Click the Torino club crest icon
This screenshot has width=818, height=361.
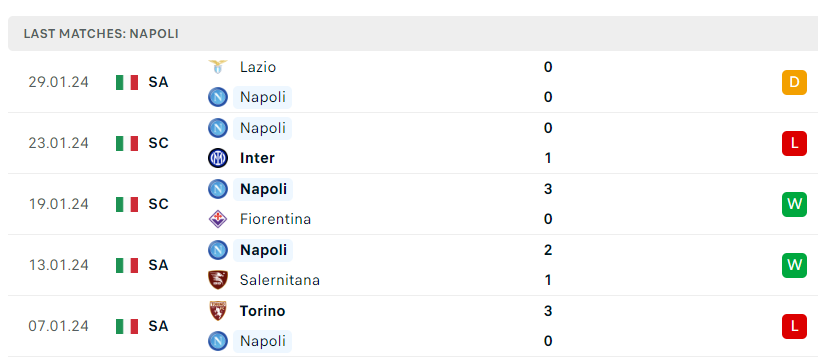tap(218, 311)
